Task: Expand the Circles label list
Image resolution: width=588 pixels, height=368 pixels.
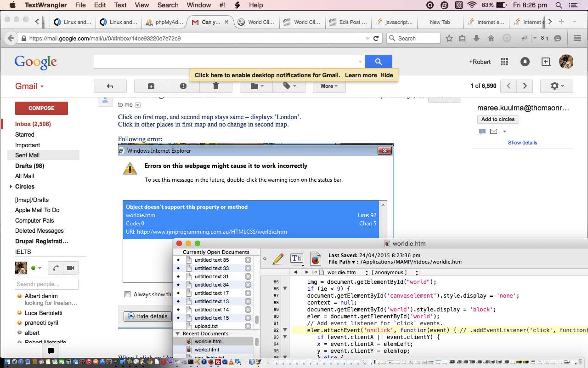Action: tap(11, 187)
